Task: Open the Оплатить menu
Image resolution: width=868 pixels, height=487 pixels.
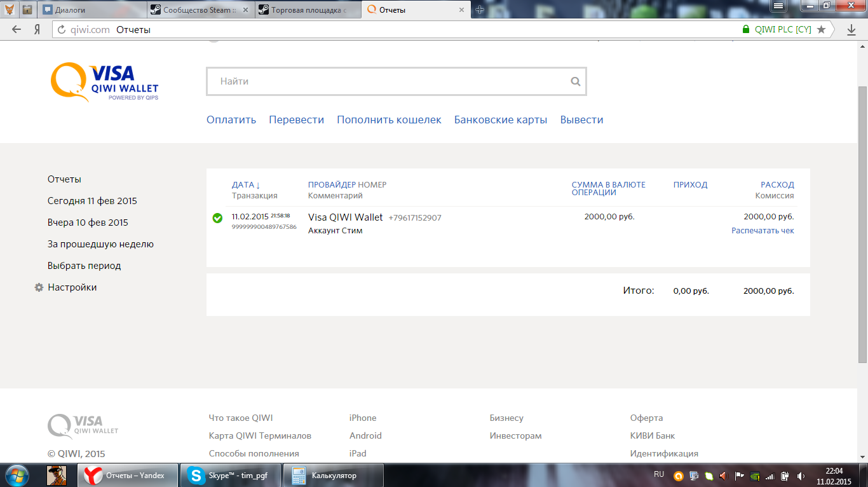Action: [x=231, y=120]
